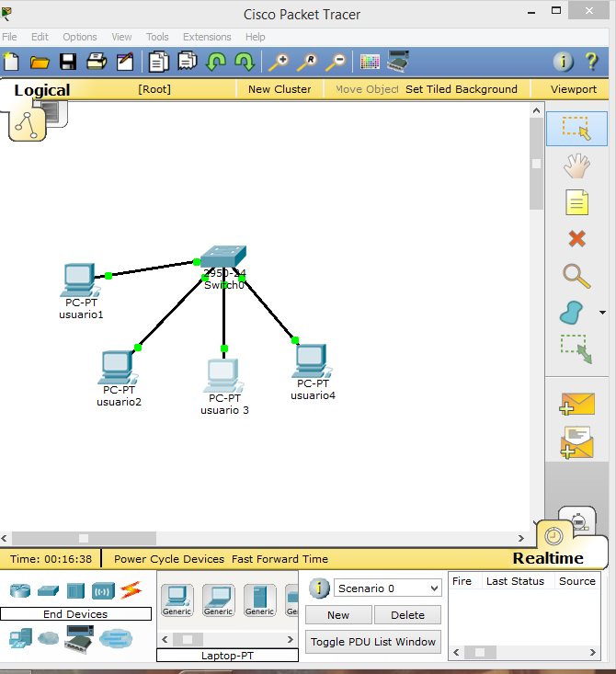
Task: Pick the Move Layout hand tool
Action: click(x=576, y=166)
